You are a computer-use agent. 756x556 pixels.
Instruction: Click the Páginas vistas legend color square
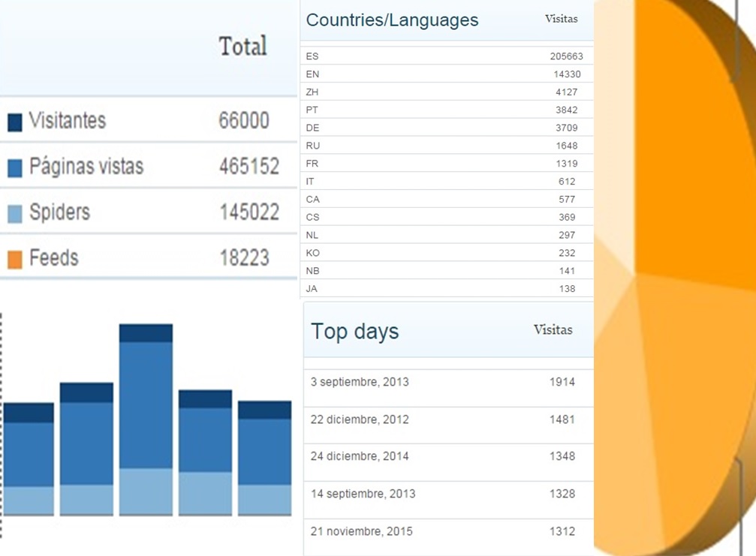click(14, 168)
